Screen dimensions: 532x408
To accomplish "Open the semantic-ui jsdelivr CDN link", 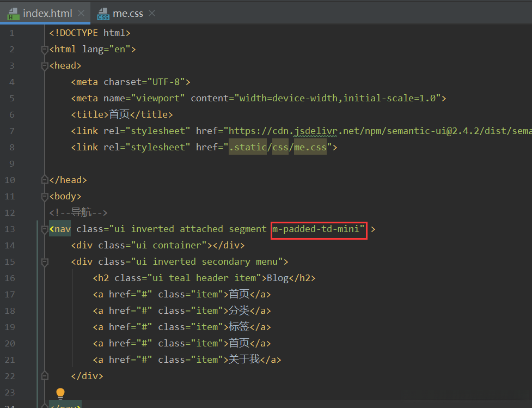I will pos(376,131).
